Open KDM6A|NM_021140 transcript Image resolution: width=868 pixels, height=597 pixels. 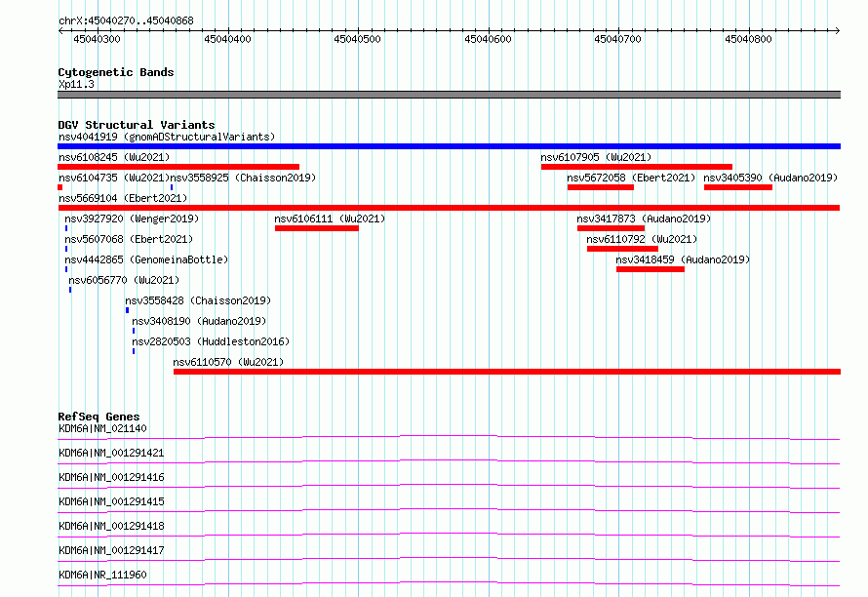(x=103, y=428)
